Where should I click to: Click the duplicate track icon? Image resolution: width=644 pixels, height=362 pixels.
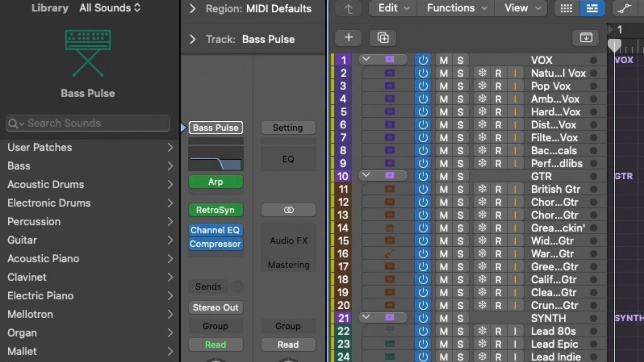coord(383,38)
